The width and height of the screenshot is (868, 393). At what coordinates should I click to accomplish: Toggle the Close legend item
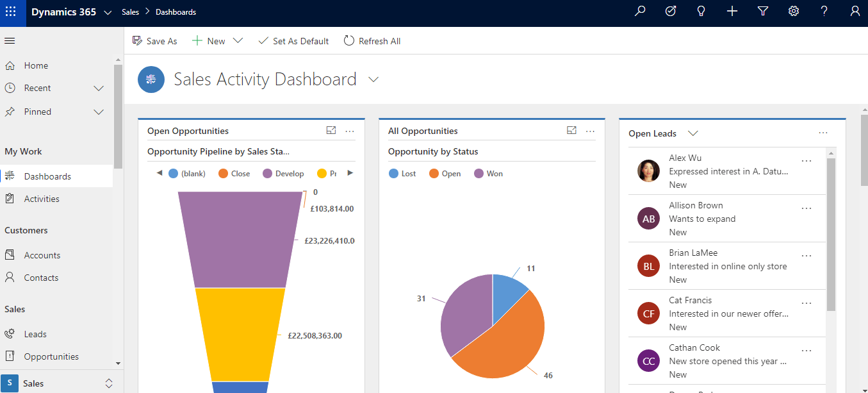(x=234, y=174)
